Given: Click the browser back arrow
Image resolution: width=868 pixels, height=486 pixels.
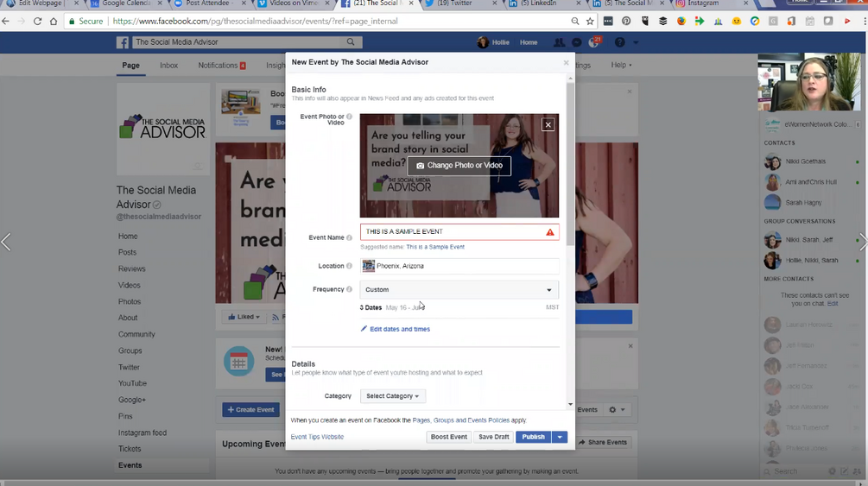Looking at the screenshot, I should coord(6,21).
